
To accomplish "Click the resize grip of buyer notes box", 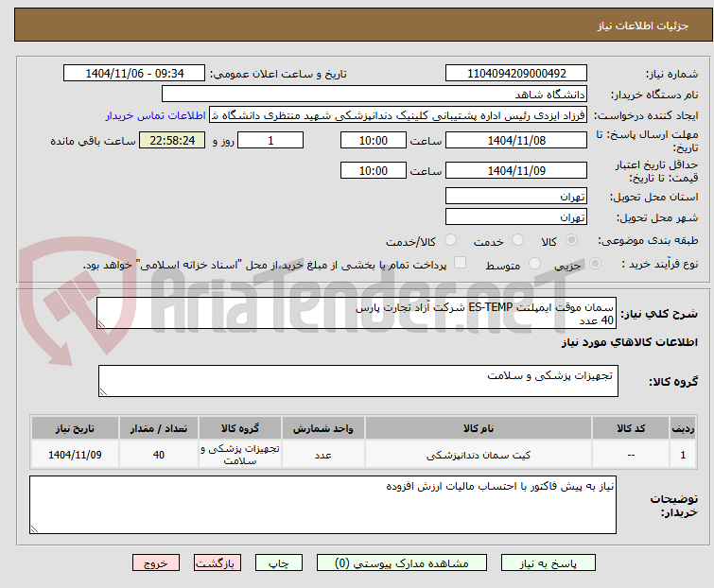I will pos(34,528).
